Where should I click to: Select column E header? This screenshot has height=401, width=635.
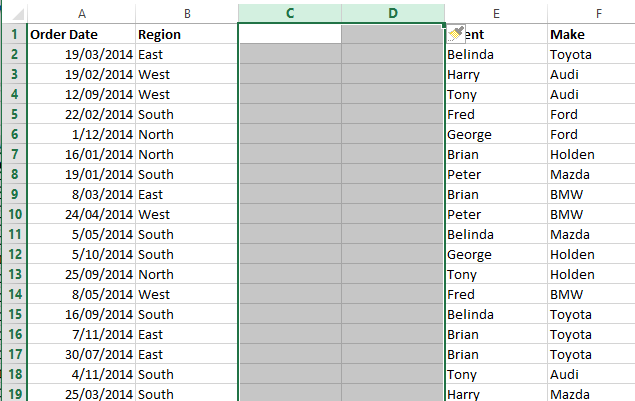pyautogui.click(x=496, y=14)
